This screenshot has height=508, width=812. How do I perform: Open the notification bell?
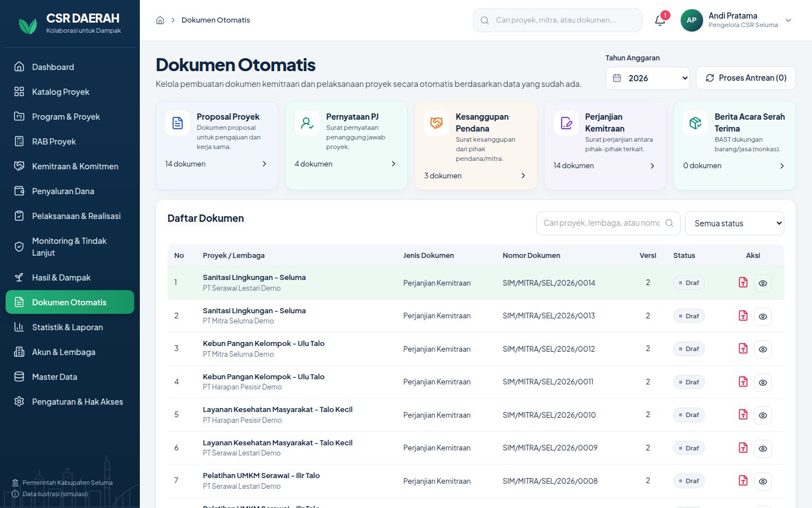660,20
